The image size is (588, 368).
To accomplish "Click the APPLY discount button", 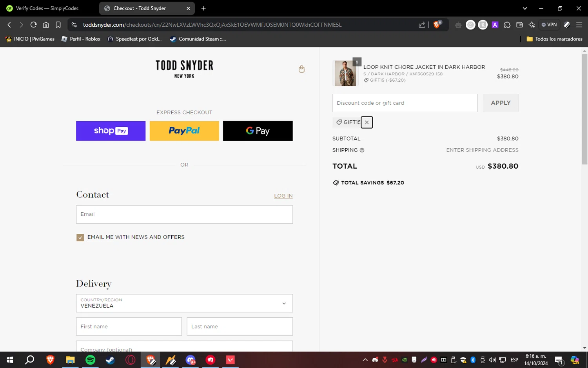I will pos(501,103).
